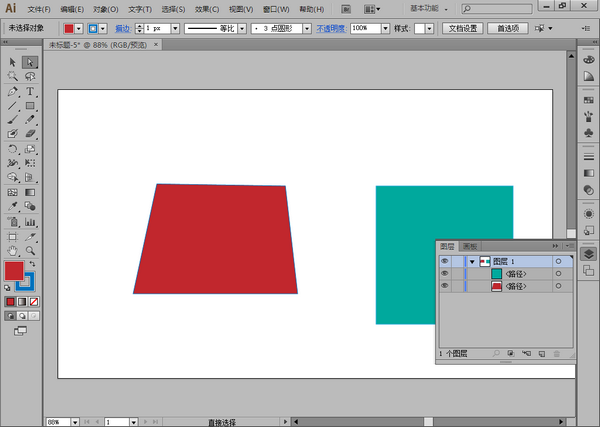
Task: Select the Zoom magnifier tool
Action: [30, 250]
